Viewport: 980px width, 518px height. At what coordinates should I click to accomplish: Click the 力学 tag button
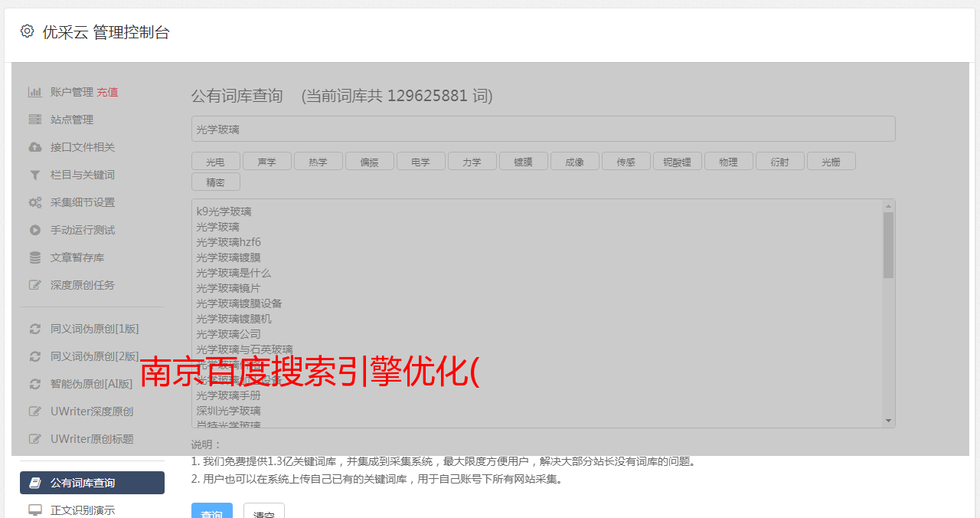[472, 161]
